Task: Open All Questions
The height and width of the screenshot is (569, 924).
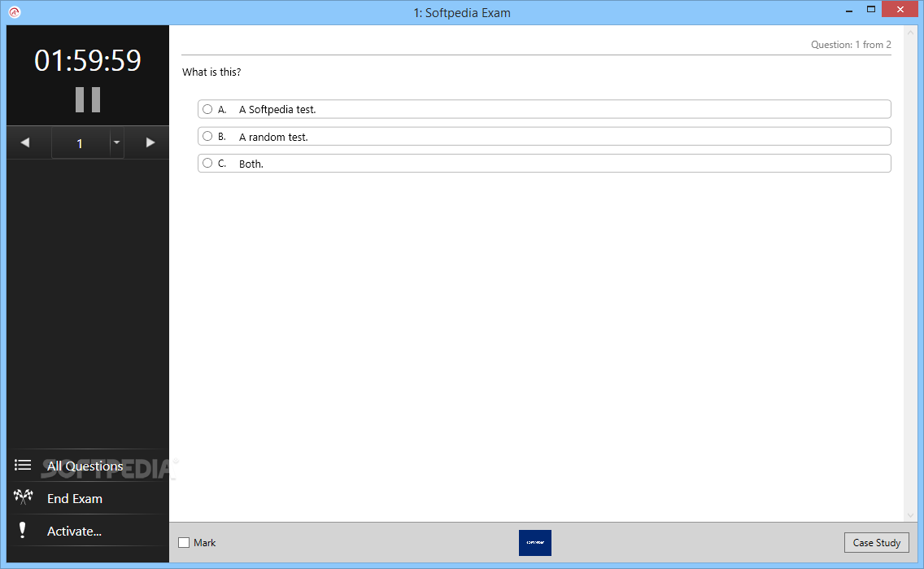Action: pyautogui.click(x=85, y=466)
